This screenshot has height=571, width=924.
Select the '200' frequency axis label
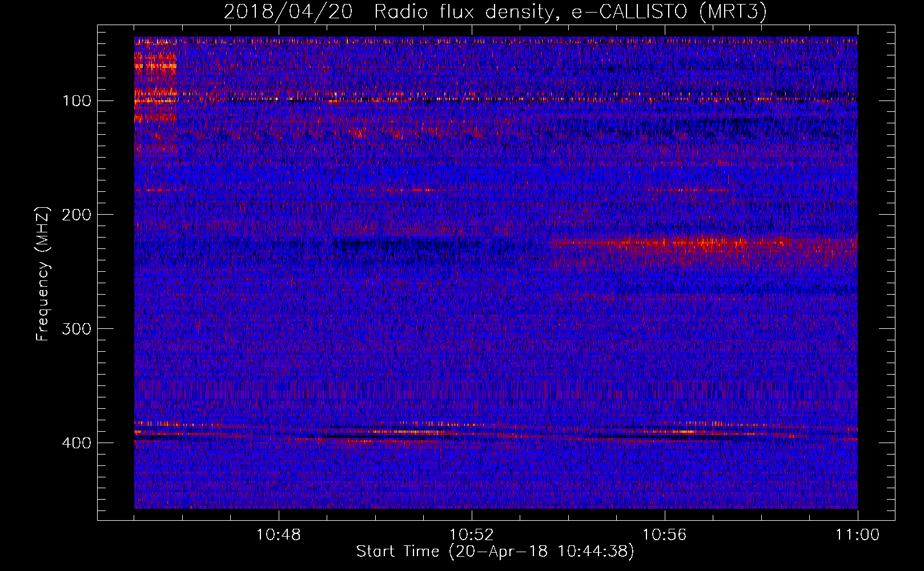coord(77,215)
